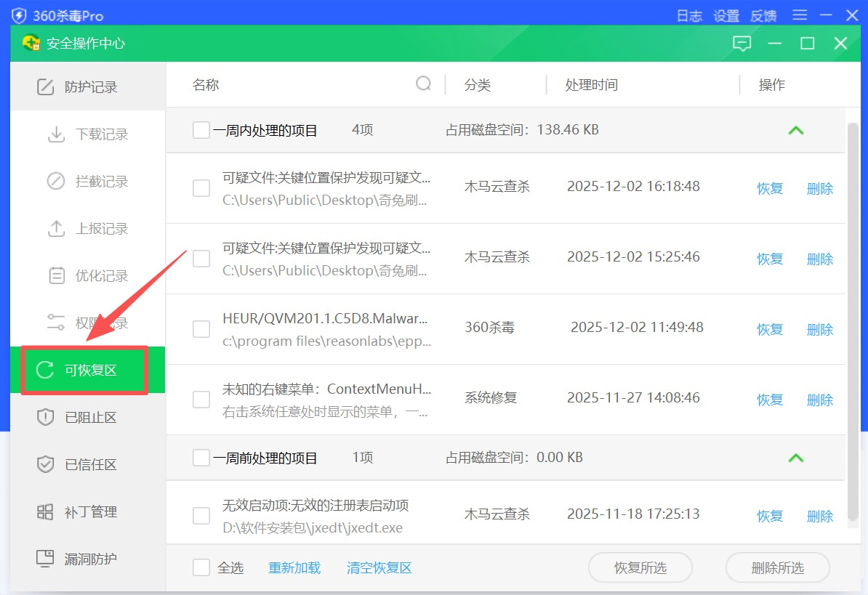Click the 漏洞防护 monitor icon
The width and height of the screenshot is (868, 595).
(x=45, y=559)
